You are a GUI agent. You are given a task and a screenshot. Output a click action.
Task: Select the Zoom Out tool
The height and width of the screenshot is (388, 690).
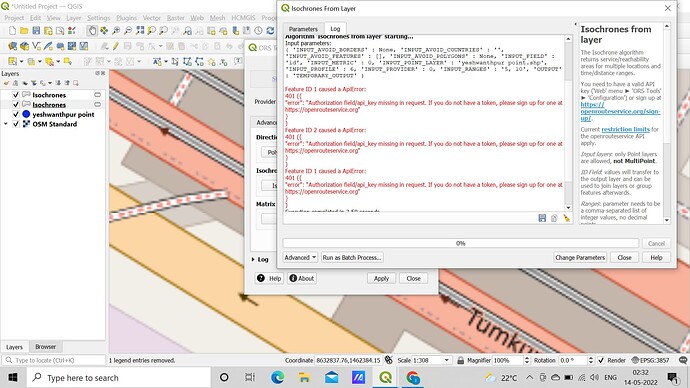click(x=128, y=30)
